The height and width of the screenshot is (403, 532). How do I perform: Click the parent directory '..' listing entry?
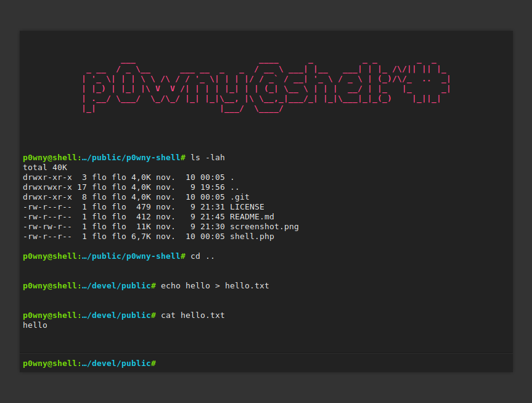pyautogui.click(x=131, y=187)
